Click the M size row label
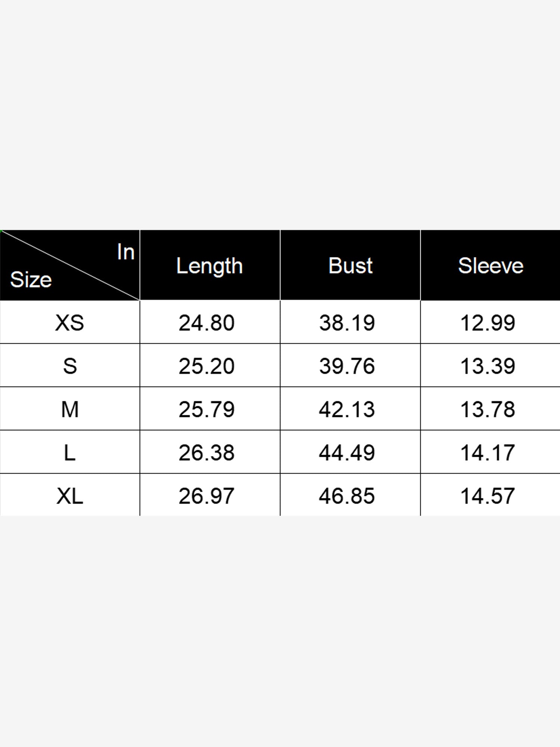This screenshot has height=747, width=560. tap(70, 409)
